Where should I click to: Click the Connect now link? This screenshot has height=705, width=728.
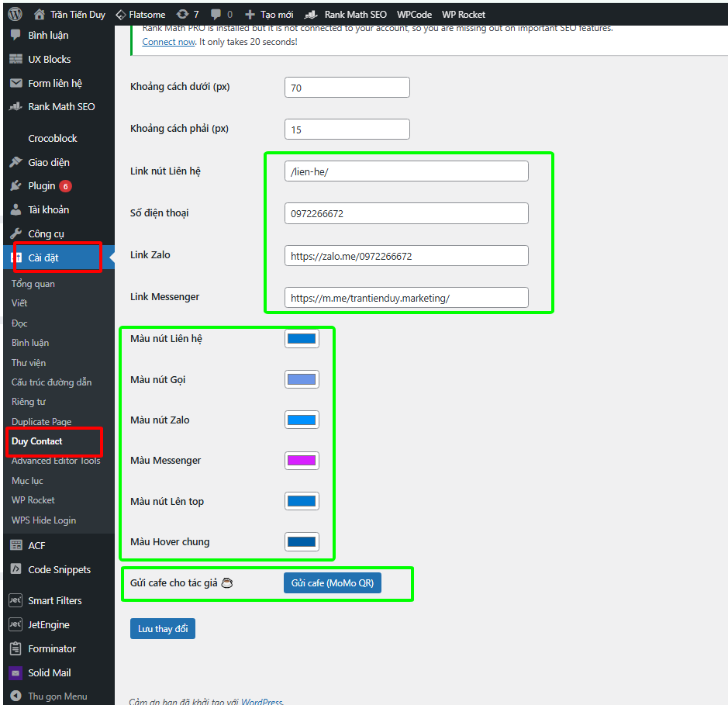point(168,41)
